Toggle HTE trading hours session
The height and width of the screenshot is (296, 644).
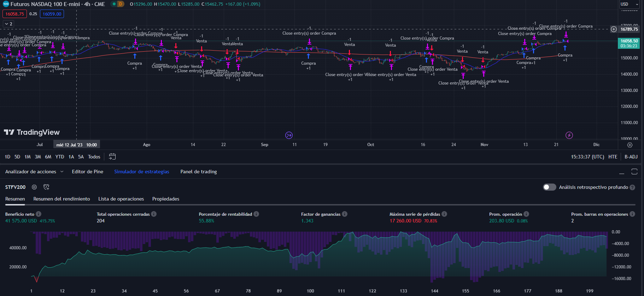pyautogui.click(x=613, y=157)
